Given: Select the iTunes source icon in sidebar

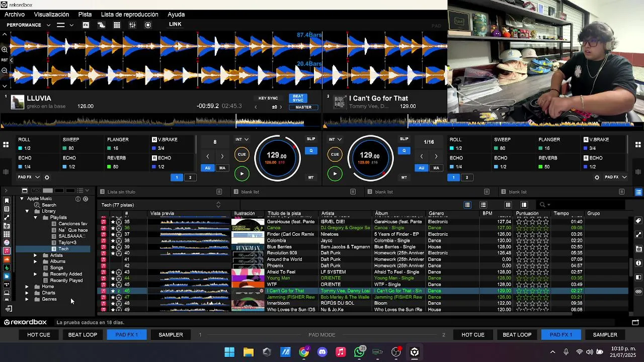Looking at the screenshot, I should click(x=7, y=242).
